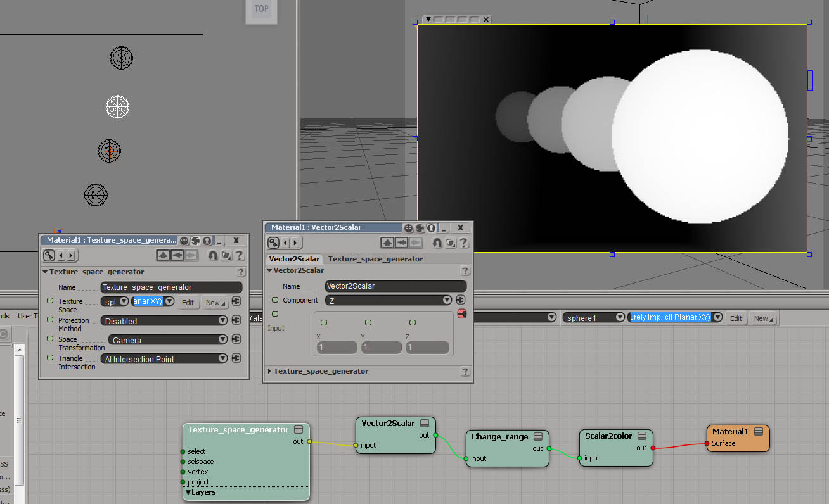Toggle animation marker beside Component parameter

pyautogui.click(x=275, y=300)
